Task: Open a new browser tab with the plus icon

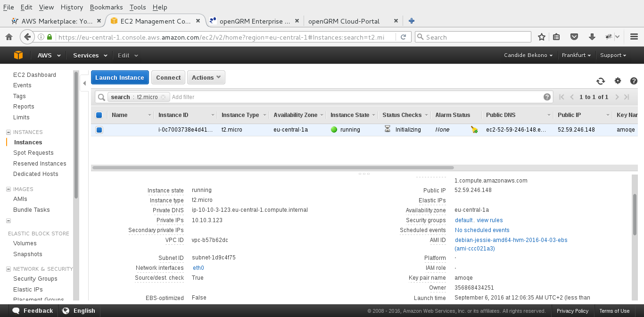Action: pyautogui.click(x=412, y=21)
